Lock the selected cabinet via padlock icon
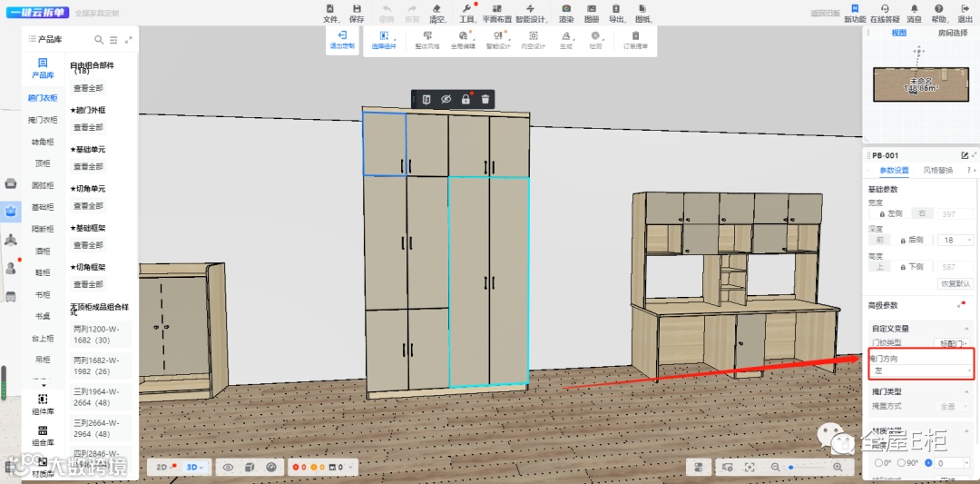 (x=465, y=99)
